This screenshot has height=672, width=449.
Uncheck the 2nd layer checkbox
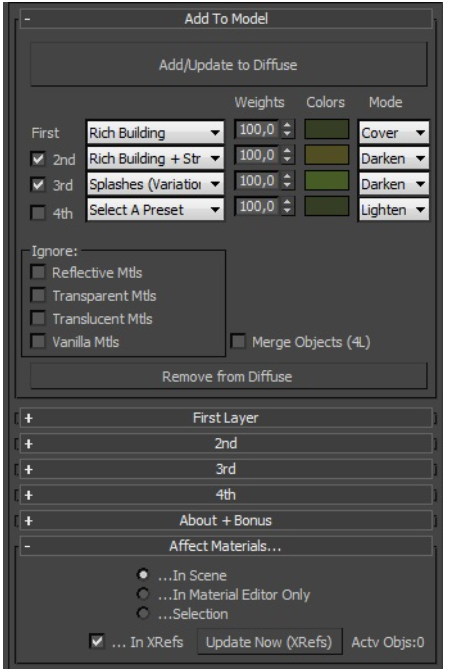[x=38, y=159]
